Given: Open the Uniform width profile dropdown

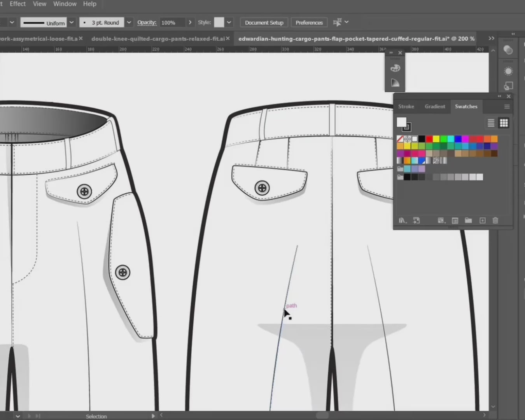Looking at the screenshot, I should point(71,22).
